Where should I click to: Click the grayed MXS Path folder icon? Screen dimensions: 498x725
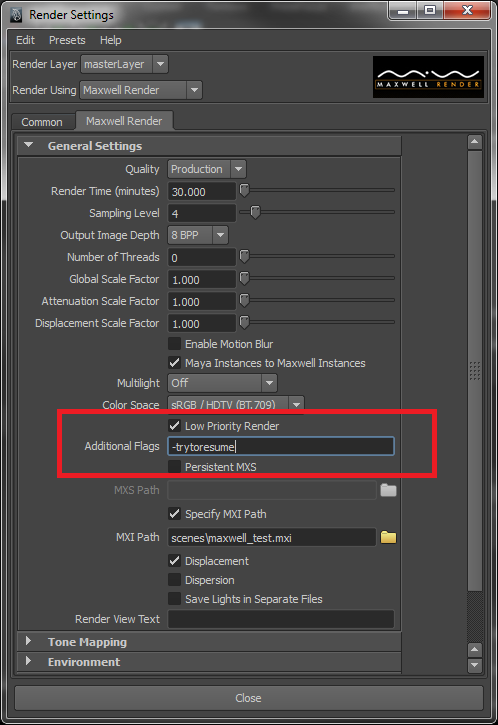[388, 490]
